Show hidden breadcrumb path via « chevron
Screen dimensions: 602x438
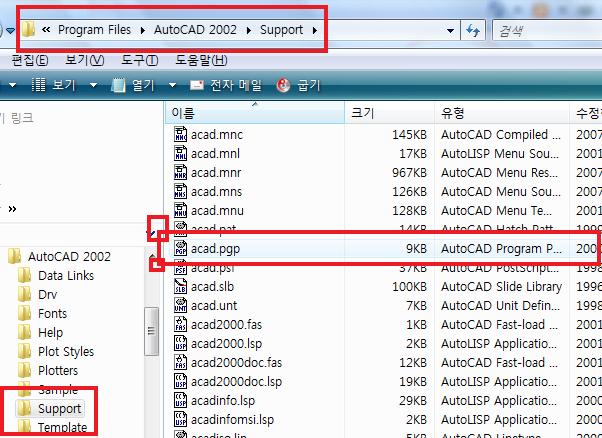coord(46,30)
